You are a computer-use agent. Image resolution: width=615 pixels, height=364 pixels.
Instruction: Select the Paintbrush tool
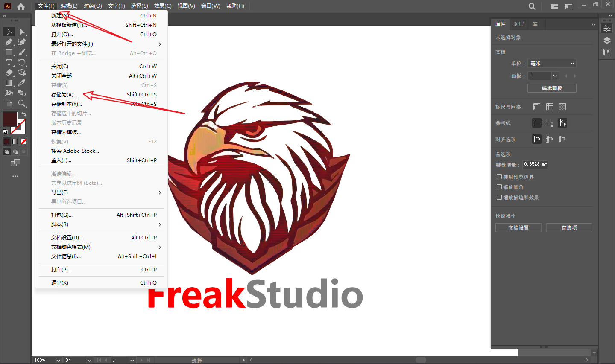pos(22,52)
